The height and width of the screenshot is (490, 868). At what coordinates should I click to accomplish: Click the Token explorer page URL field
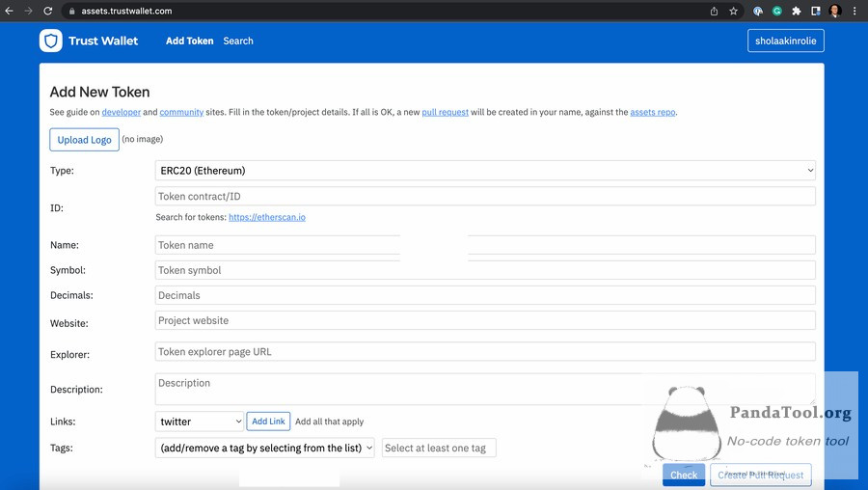tap(485, 351)
